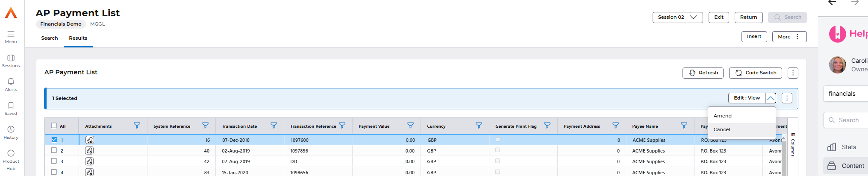Filter the Payment Address column
This screenshot has height=176, width=868.
coord(615,126)
